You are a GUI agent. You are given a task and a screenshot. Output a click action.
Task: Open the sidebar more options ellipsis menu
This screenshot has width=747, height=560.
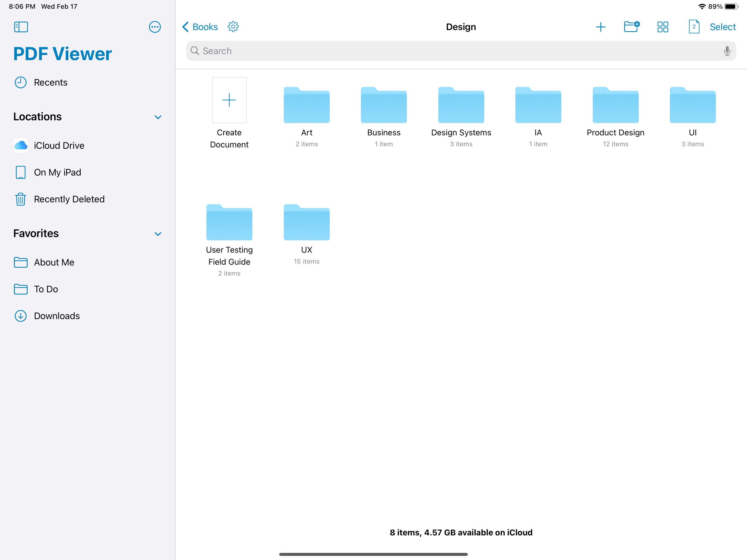click(155, 27)
